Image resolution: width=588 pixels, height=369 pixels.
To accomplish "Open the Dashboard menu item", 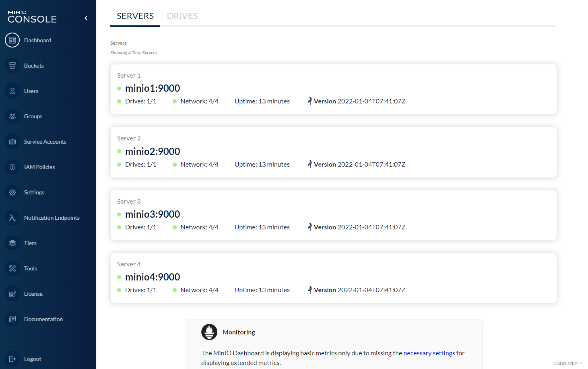I will coord(38,40).
